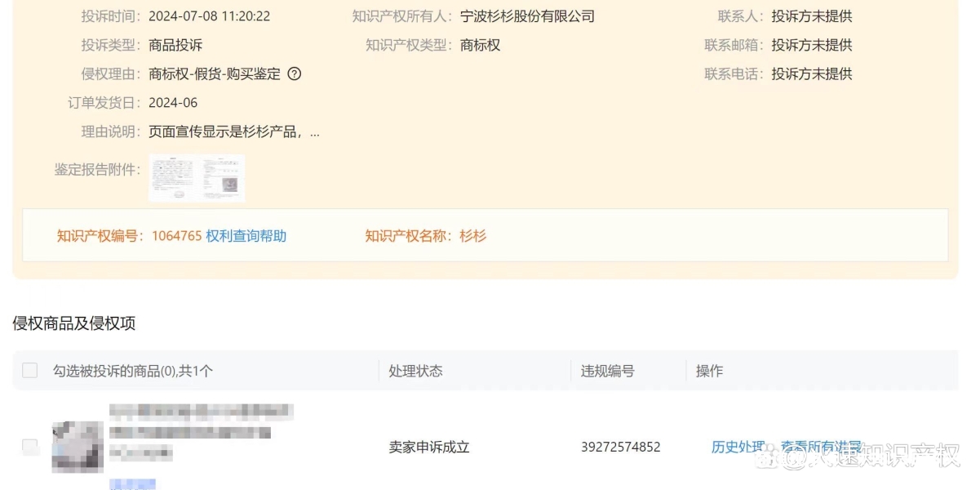The width and height of the screenshot is (980, 490).
Task: Tick the 勾选被投诉的商品 select-all checkbox
Action: click(29, 371)
